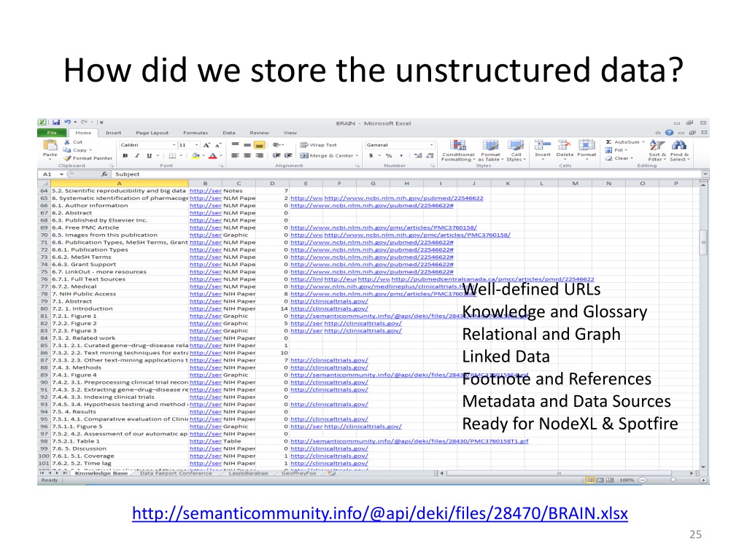Open the PMC3760158T1.gif link in row 98
The width and height of the screenshot is (747, 560).
[x=409, y=441]
